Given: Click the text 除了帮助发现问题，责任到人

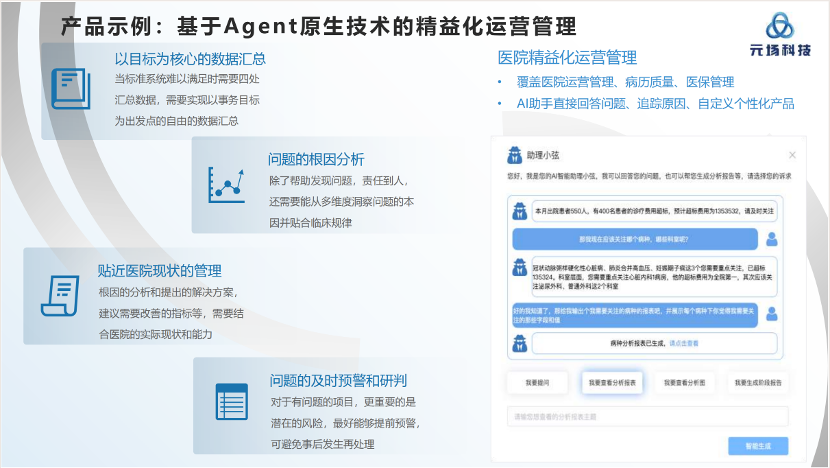Looking at the screenshot, I should 338,181.
